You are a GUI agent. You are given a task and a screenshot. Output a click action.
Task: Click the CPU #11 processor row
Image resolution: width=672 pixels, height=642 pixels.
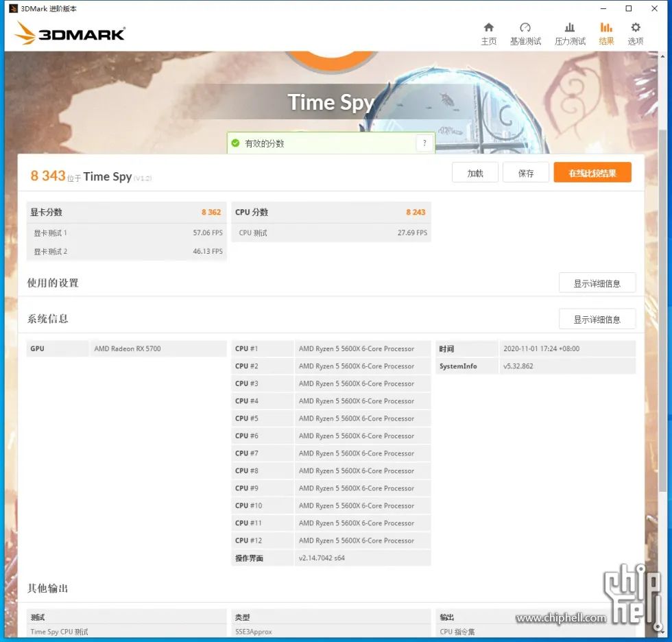pyautogui.click(x=331, y=523)
